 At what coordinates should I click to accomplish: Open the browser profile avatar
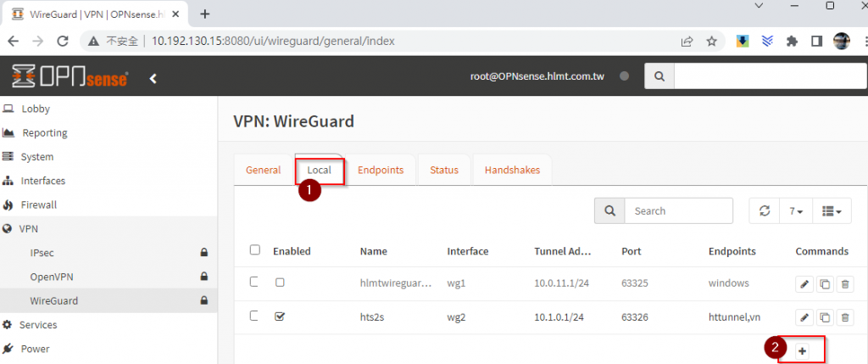(842, 41)
